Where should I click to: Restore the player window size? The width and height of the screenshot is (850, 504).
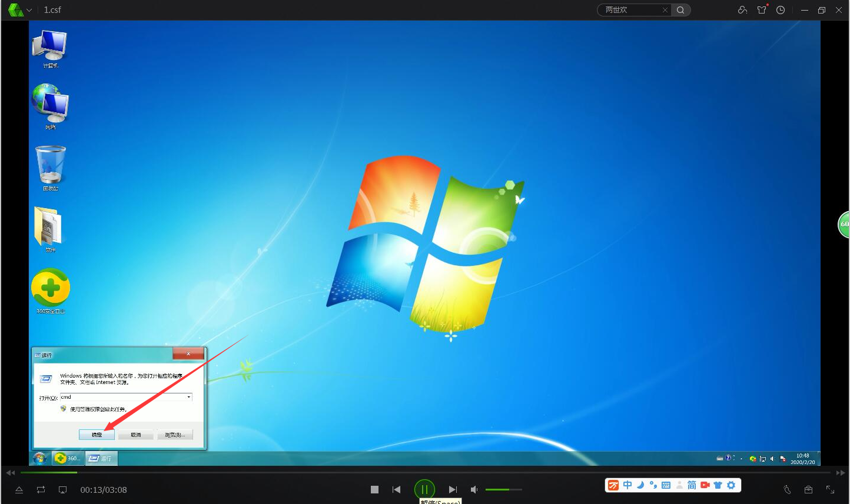[822, 10]
